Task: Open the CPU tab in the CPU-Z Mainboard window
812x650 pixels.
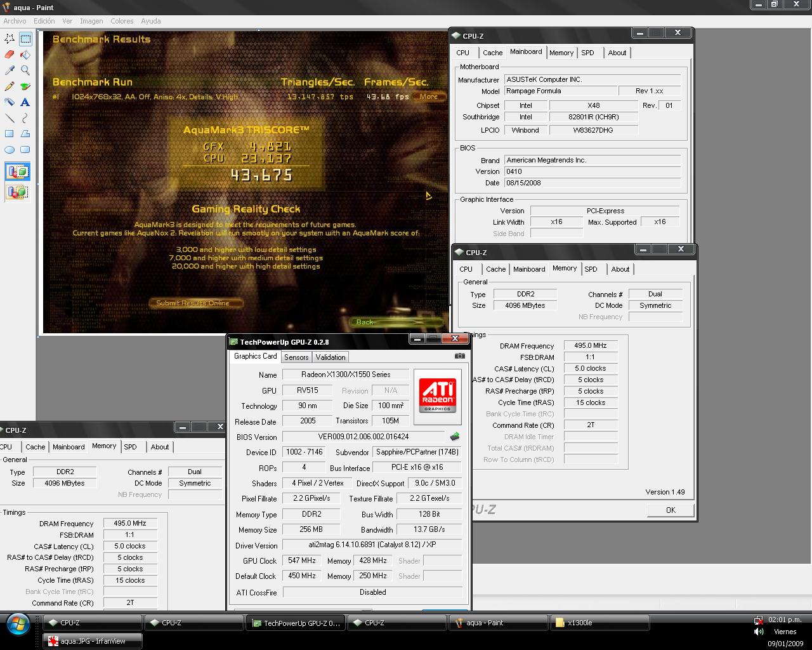Action: click(463, 53)
